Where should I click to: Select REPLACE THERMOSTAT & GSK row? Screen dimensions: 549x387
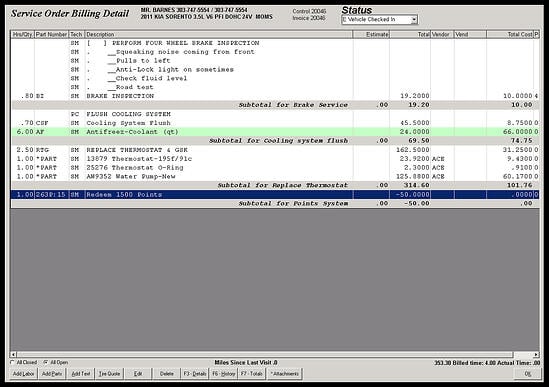click(x=275, y=150)
